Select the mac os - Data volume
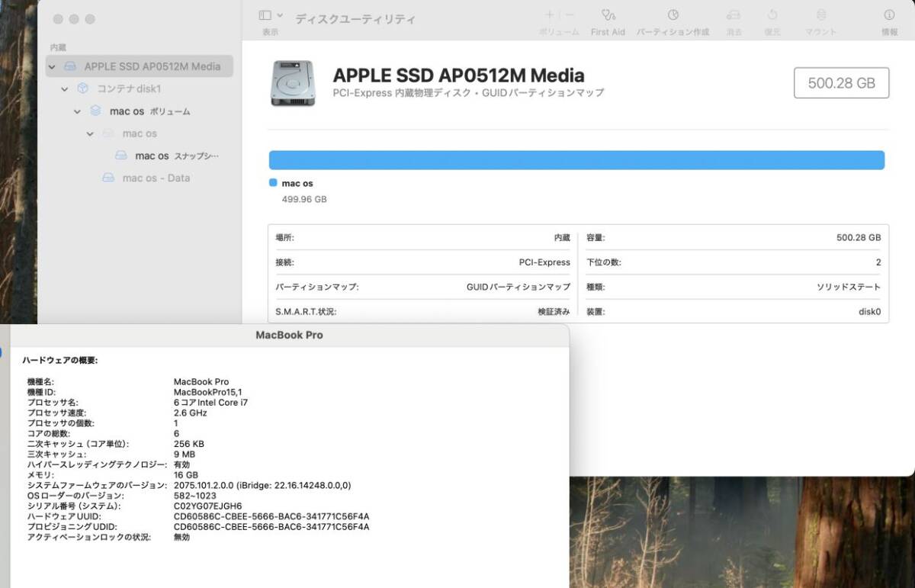 [x=156, y=178]
